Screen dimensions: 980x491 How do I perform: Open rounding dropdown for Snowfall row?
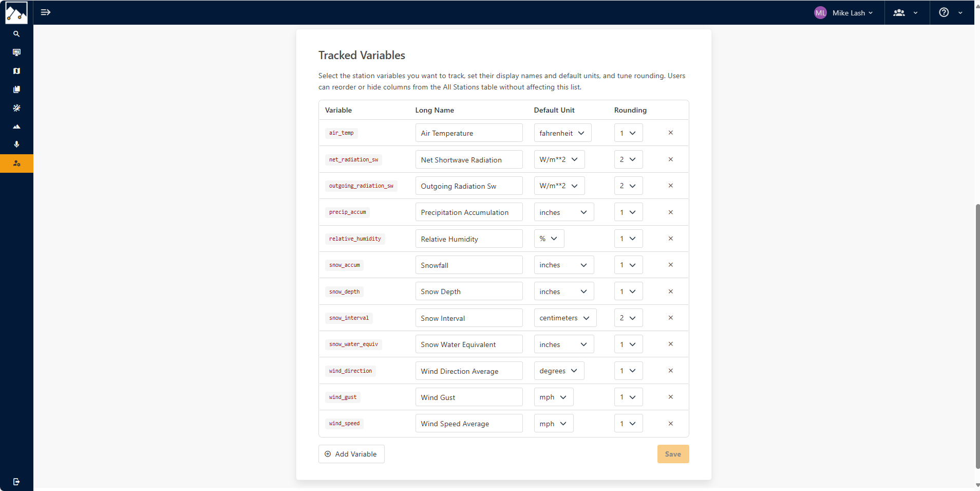point(628,265)
